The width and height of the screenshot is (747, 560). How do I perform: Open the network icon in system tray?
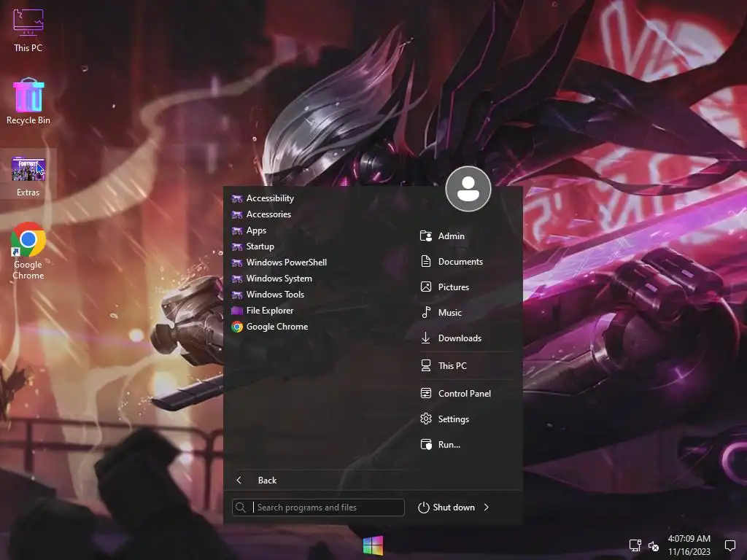(x=635, y=545)
